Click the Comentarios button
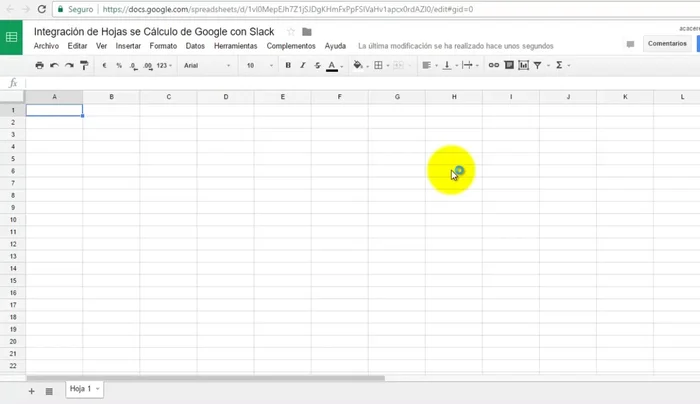Image resolution: width=700 pixels, height=404 pixels. point(667,44)
